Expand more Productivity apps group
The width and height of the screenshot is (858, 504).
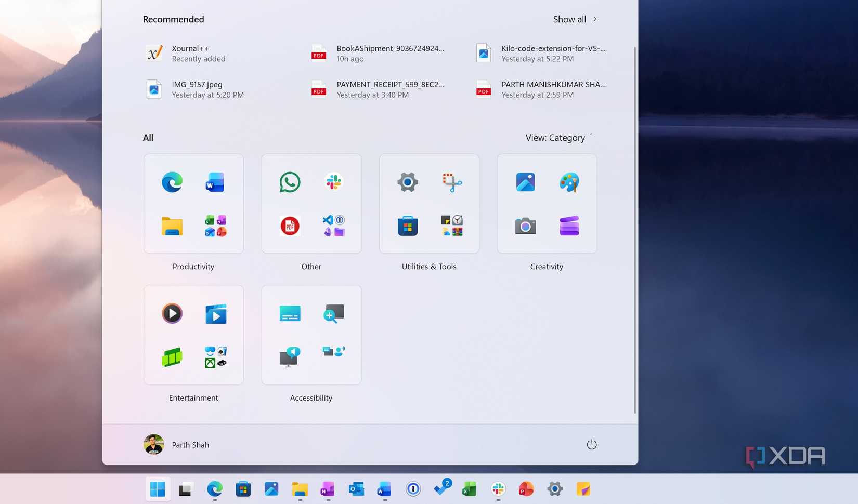215,226
